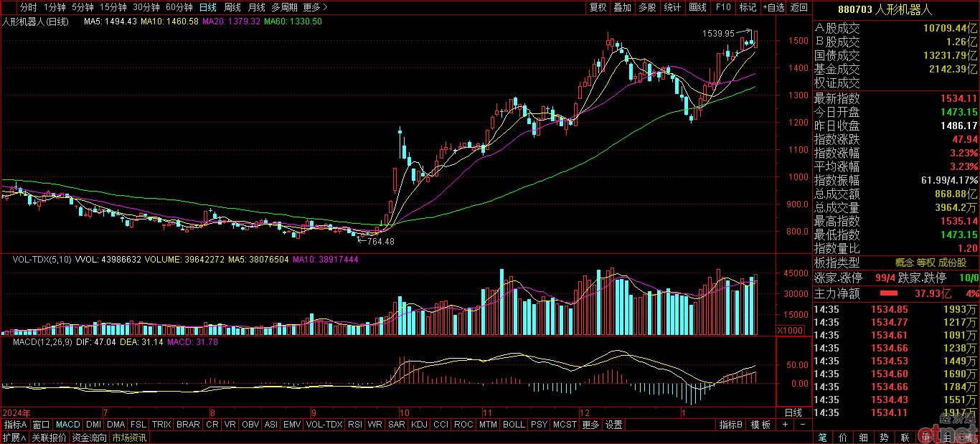Switch to the 分时 intraday view
Screen dimensions: 980x444
point(28,7)
